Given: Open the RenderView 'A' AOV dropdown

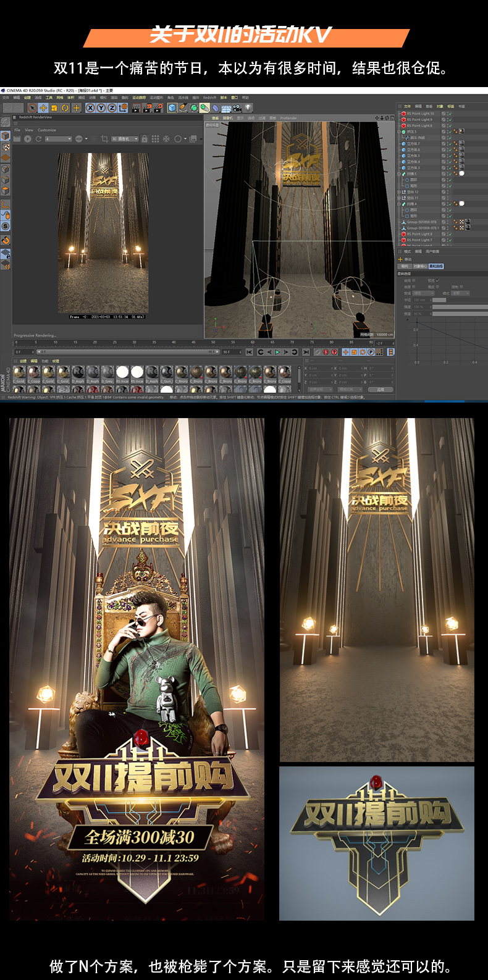Looking at the screenshot, I should (x=59, y=139).
